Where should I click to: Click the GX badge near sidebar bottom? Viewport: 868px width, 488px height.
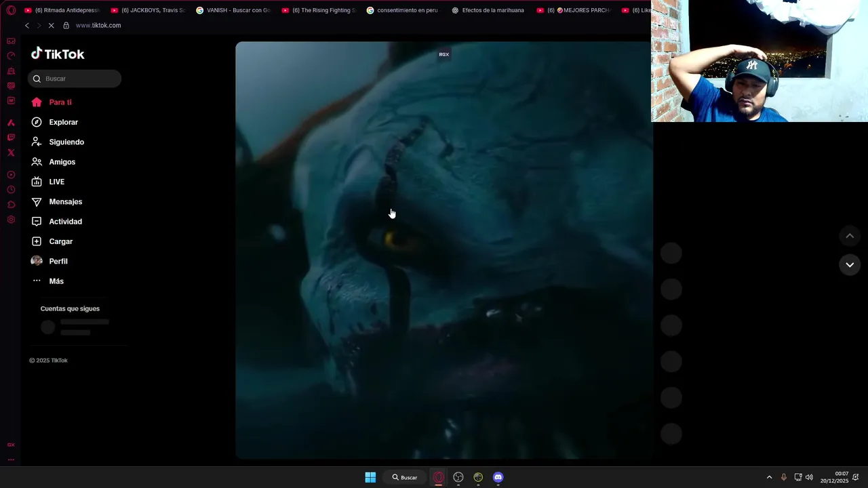coord(11,445)
